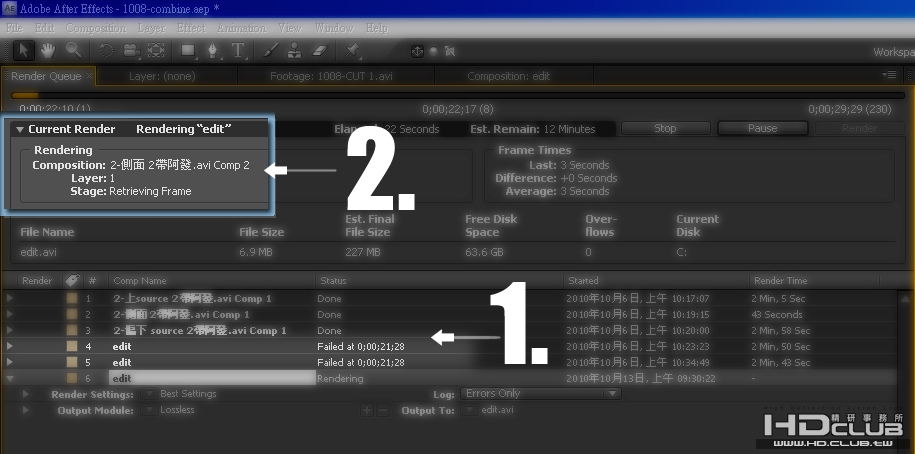Image resolution: width=915 pixels, height=454 pixels.
Task: Switch to Local Axis mode
Action: (x=417, y=51)
